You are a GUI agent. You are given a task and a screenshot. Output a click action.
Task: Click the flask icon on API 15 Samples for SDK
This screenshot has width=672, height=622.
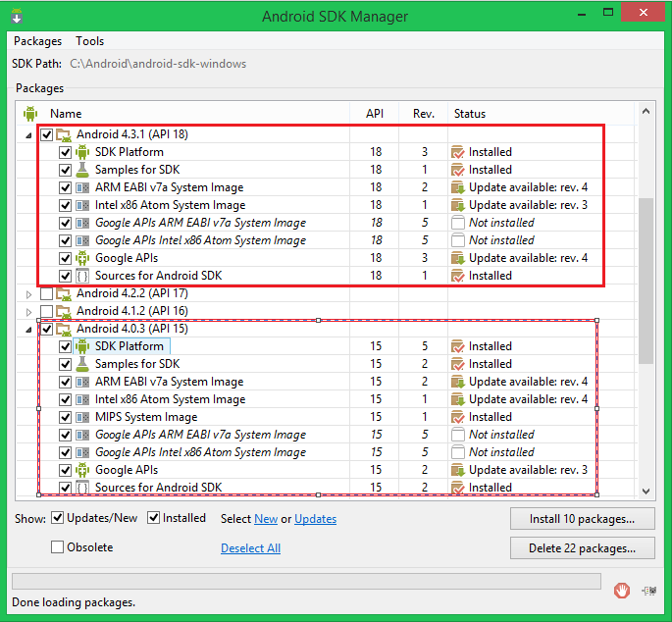click(x=82, y=364)
